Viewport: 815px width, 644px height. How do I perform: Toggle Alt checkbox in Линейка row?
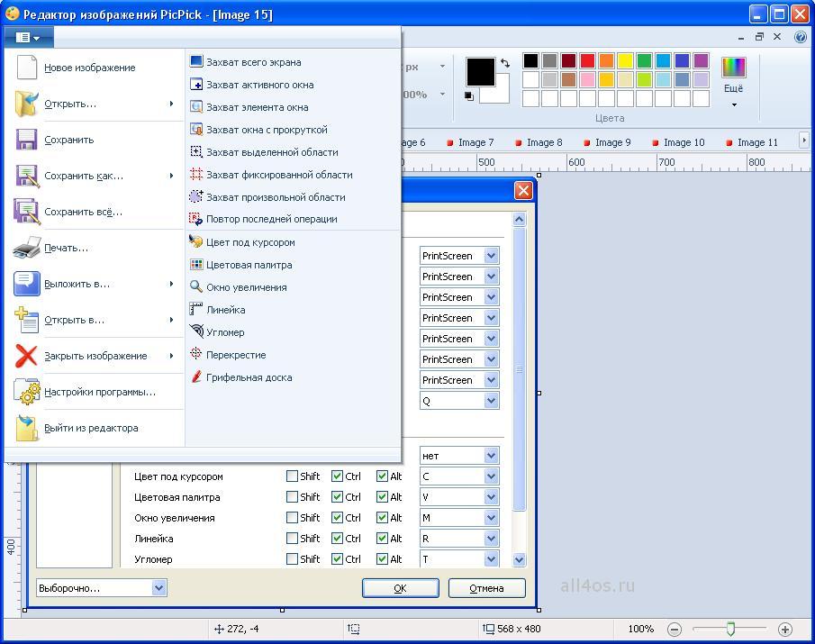point(382,539)
